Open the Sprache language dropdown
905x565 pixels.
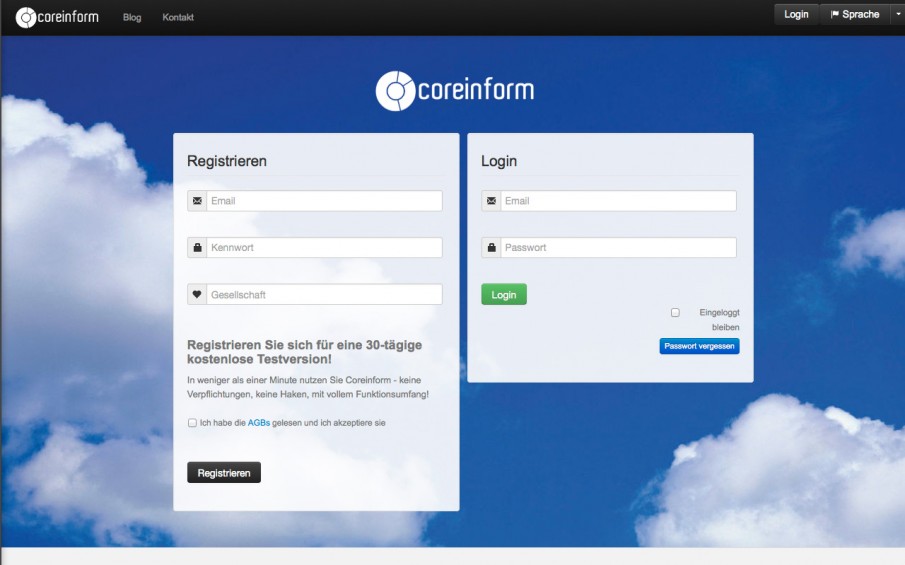tap(855, 14)
